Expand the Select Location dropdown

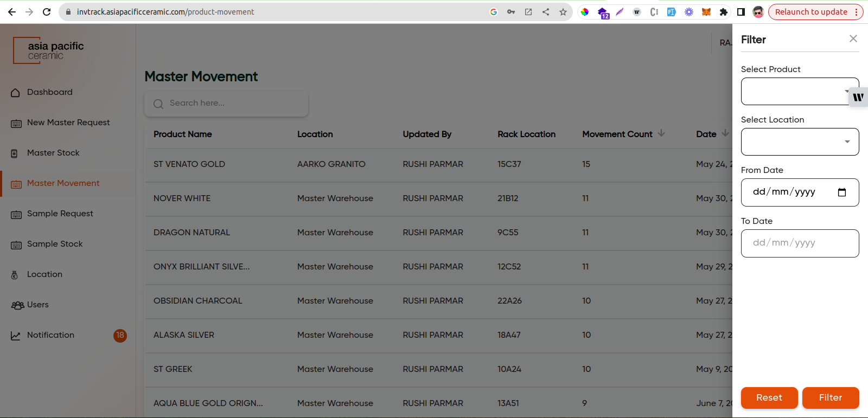tap(800, 142)
